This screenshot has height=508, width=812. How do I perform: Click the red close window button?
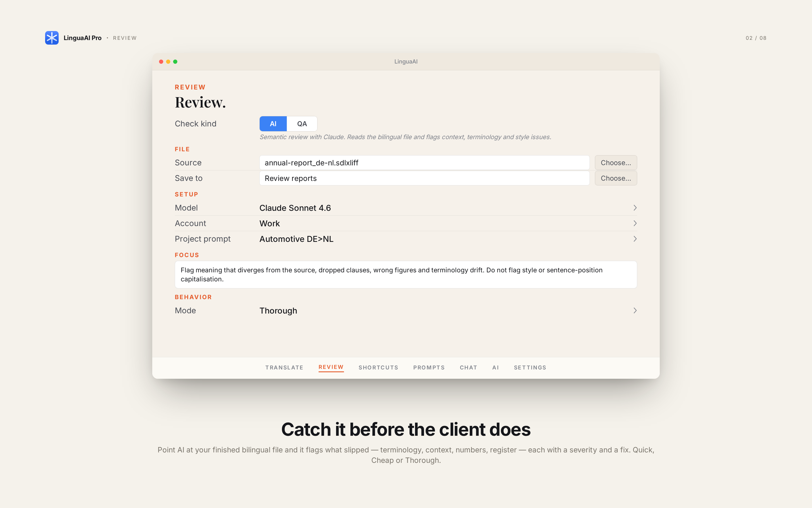click(x=161, y=62)
